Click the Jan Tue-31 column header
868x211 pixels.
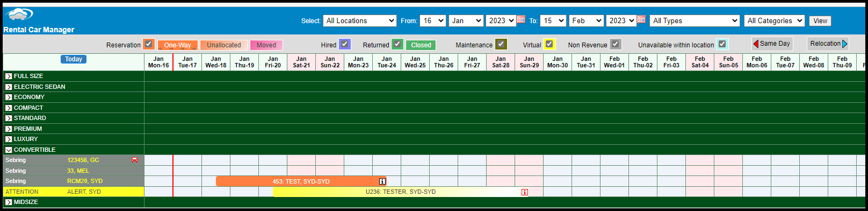tap(586, 62)
